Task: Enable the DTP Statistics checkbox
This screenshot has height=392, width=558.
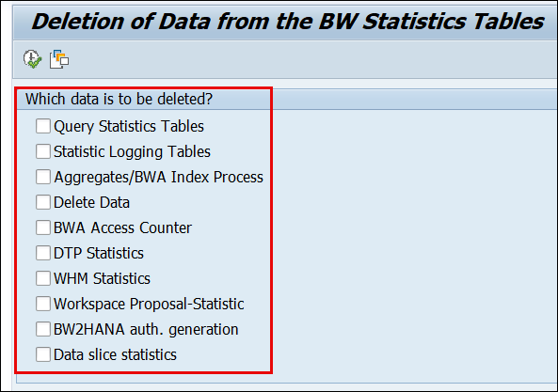Action: pos(43,253)
